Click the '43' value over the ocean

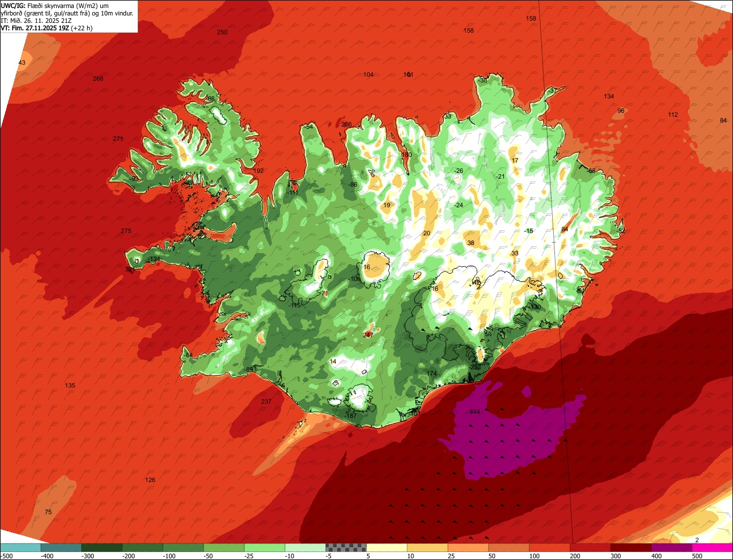(x=22, y=62)
